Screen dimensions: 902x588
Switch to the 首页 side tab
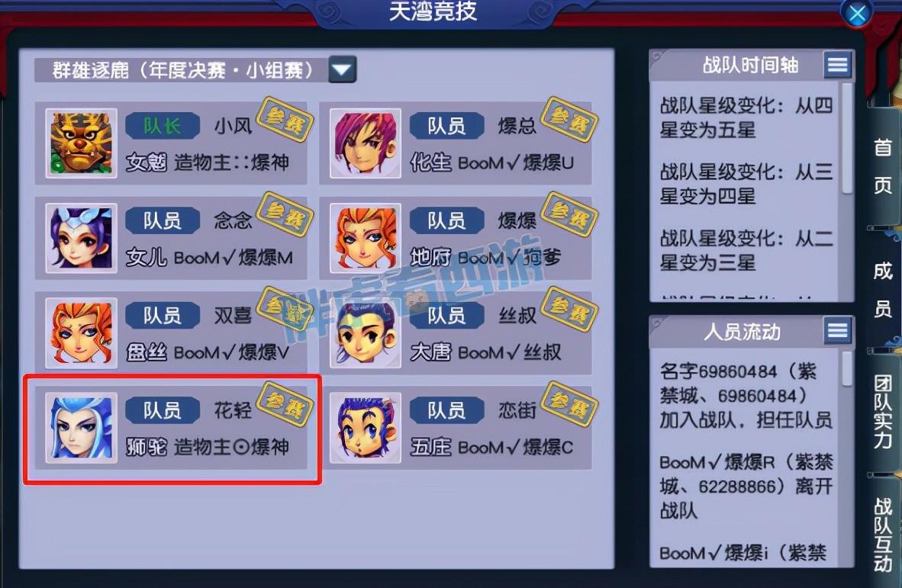click(883, 167)
